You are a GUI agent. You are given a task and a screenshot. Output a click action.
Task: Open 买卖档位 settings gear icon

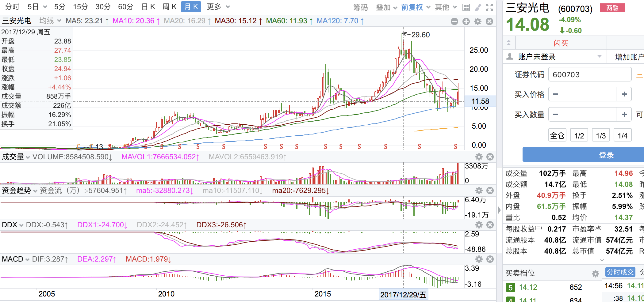pos(596,274)
